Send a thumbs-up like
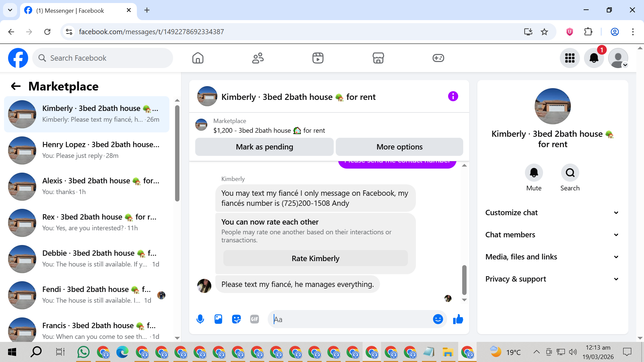The width and height of the screenshot is (644, 362). [x=458, y=319]
